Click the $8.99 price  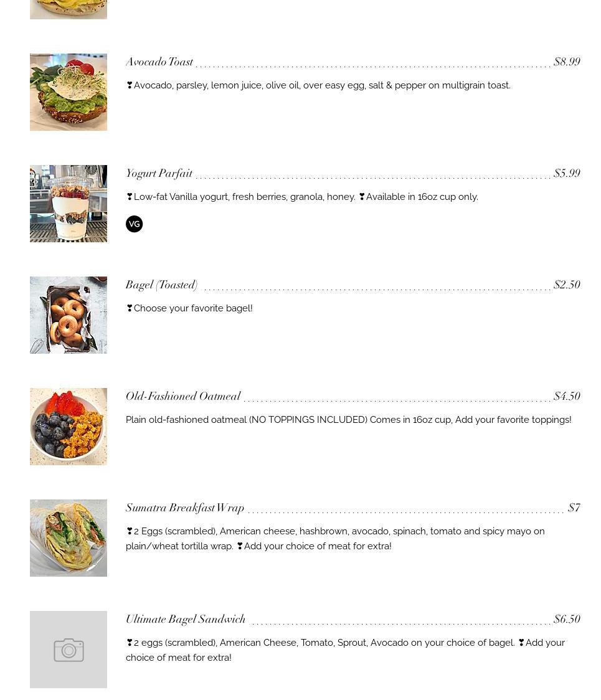567,62
